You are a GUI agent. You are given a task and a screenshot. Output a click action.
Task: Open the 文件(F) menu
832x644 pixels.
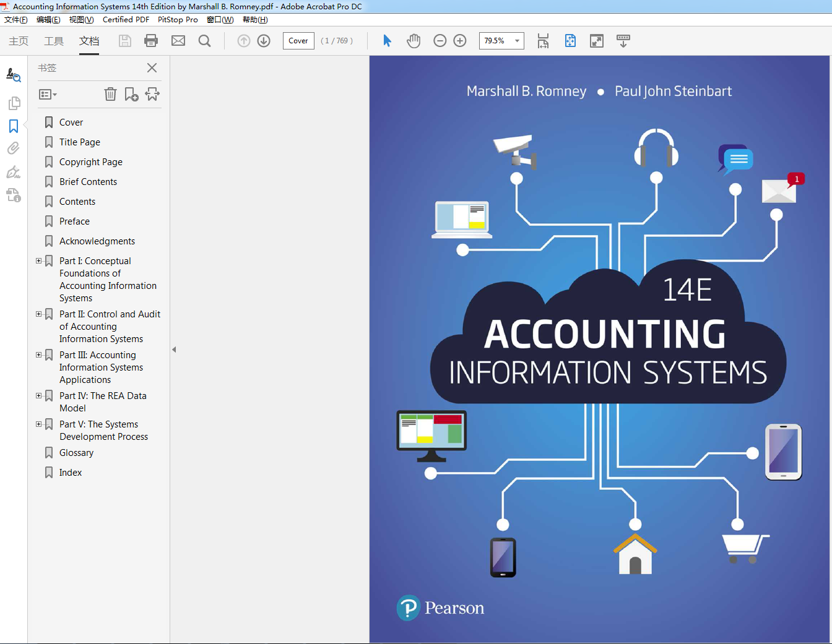click(16, 20)
